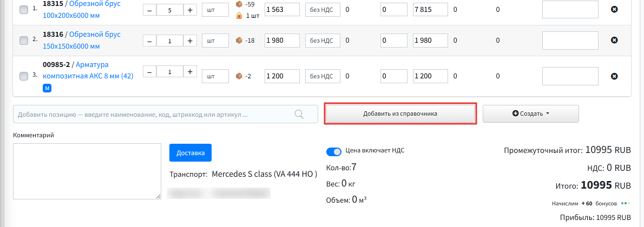
Task: Click the blue M badge under Арматура
Action: coord(47,88)
